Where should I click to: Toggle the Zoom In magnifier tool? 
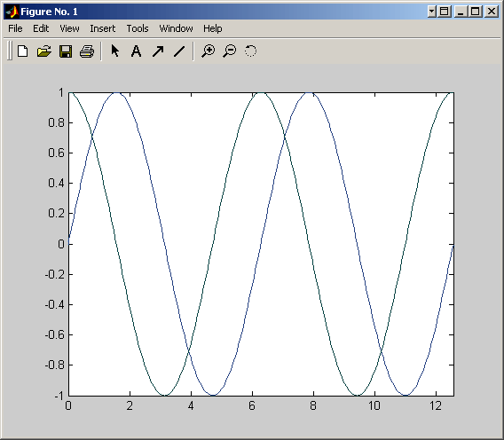tap(209, 51)
